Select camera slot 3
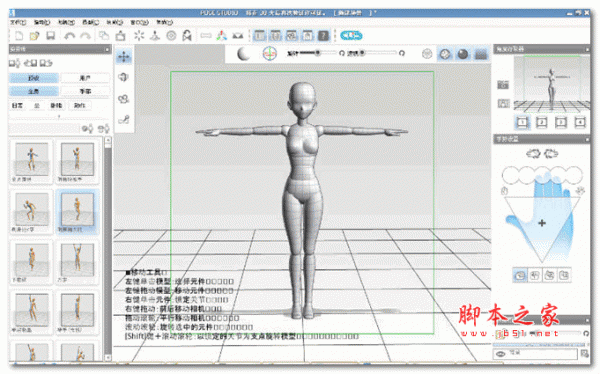 pos(561,122)
